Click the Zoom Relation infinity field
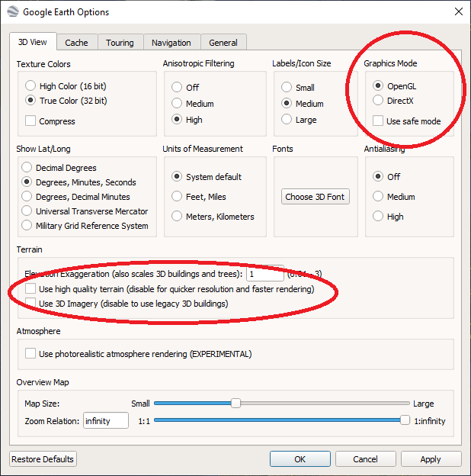 106,421
